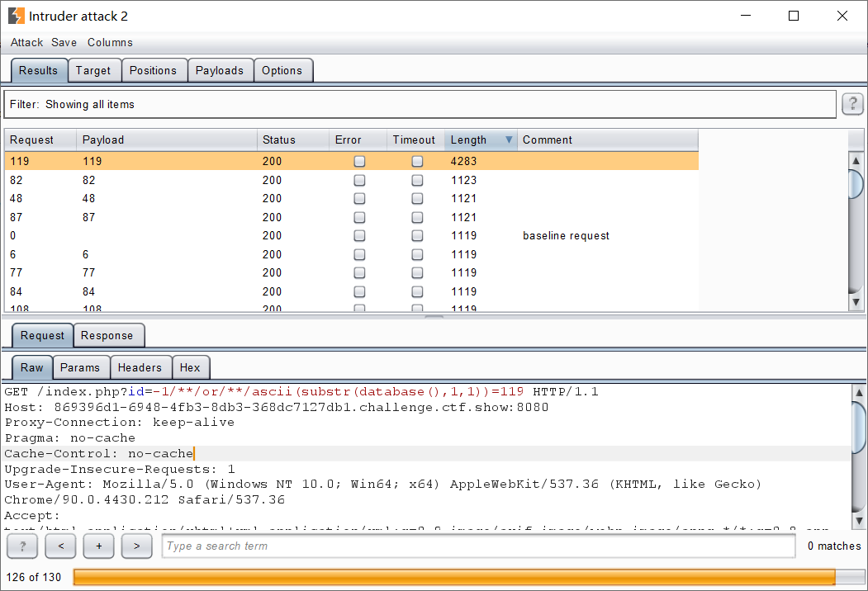
Task: Toggle Error checkbox for request 82
Action: [x=359, y=180]
